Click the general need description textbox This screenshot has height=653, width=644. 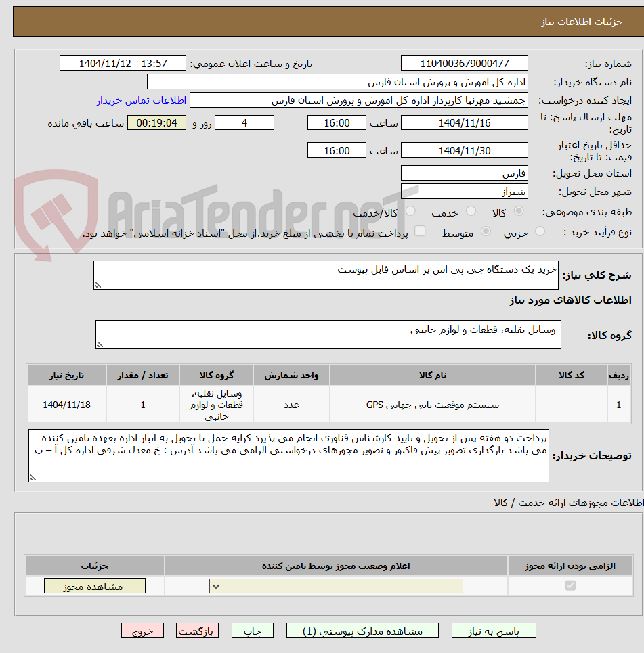click(326, 275)
